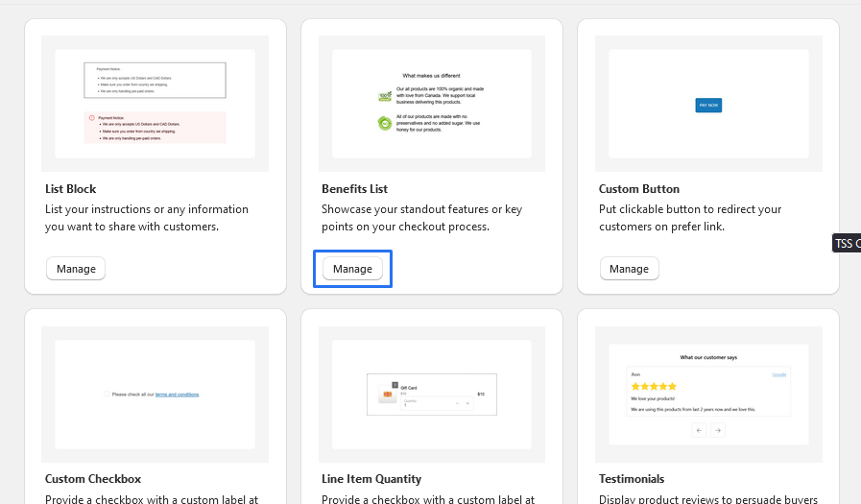The height and width of the screenshot is (504, 861).
Task: Click Manage under List Block
Action: tap(76, 269)
